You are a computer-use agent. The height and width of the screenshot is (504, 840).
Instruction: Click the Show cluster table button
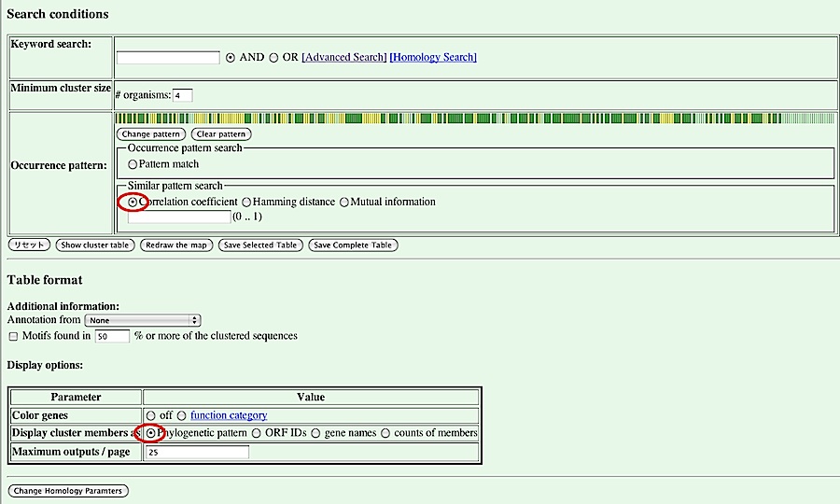tap(95, 245)
